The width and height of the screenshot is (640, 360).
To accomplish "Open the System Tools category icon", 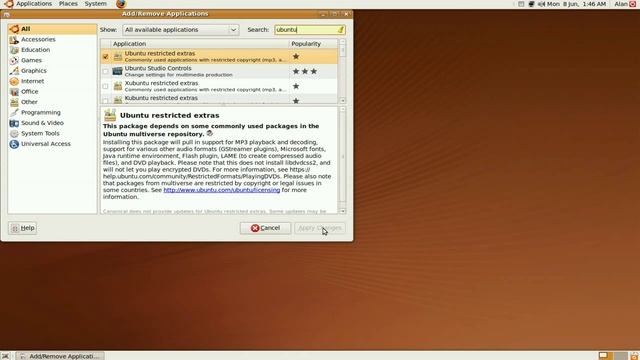I will (14, 133).
